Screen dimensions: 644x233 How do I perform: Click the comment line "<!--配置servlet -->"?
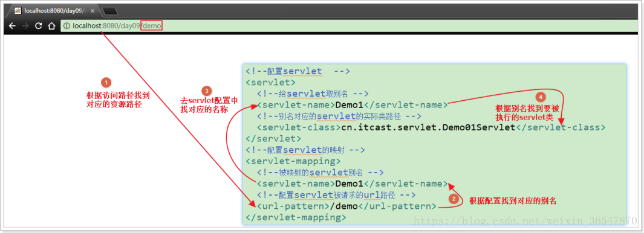pos(298,71)
